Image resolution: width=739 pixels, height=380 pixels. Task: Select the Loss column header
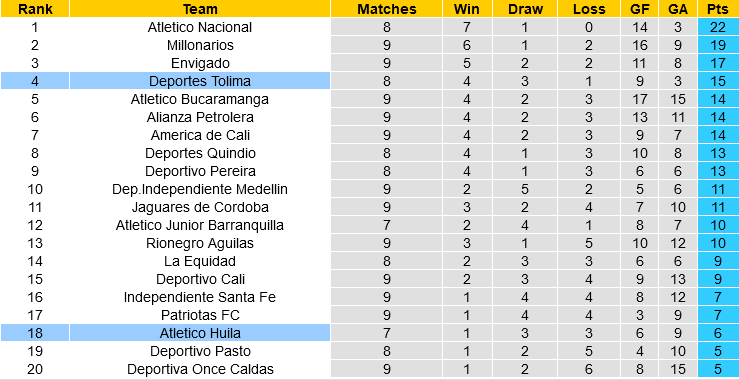(589, 9)
